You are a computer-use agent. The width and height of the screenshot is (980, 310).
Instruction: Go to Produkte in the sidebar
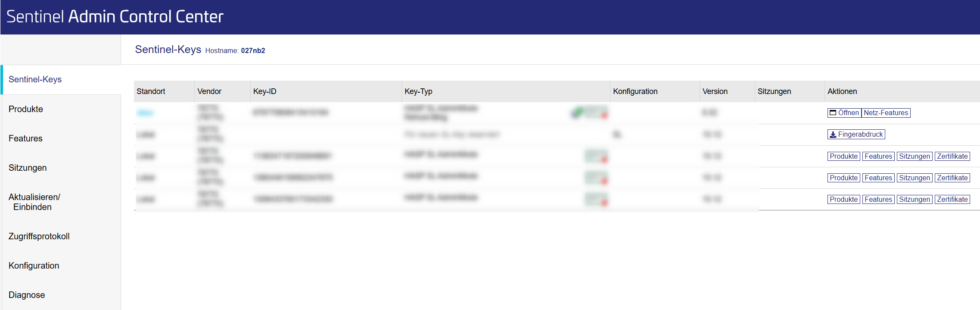pyautogui.click(x=26, y=109)
